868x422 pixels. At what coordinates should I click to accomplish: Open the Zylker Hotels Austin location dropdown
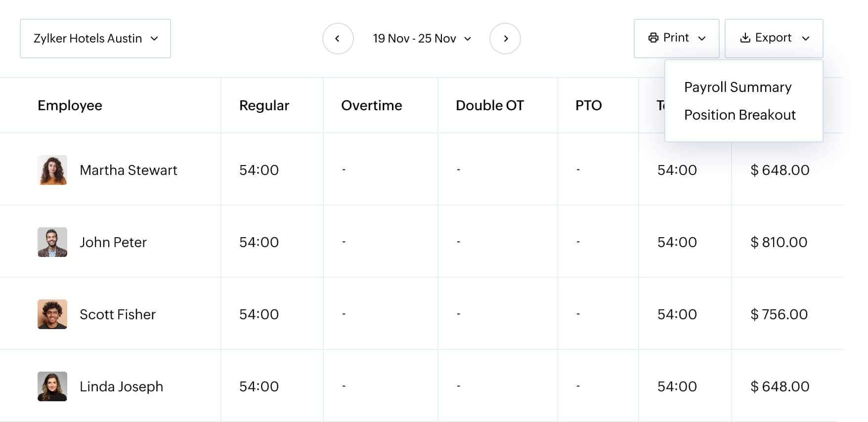tap(95, 38)
